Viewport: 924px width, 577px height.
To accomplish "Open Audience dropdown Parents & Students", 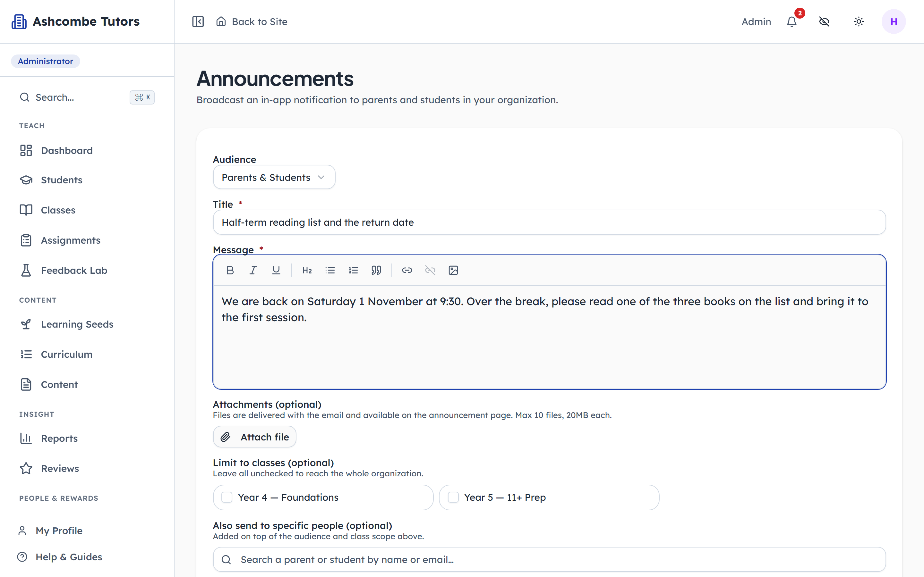I will coord(274,177).
